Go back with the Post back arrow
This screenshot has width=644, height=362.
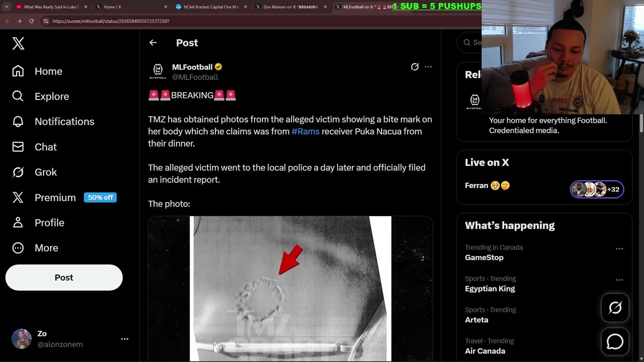click(153, 43)
